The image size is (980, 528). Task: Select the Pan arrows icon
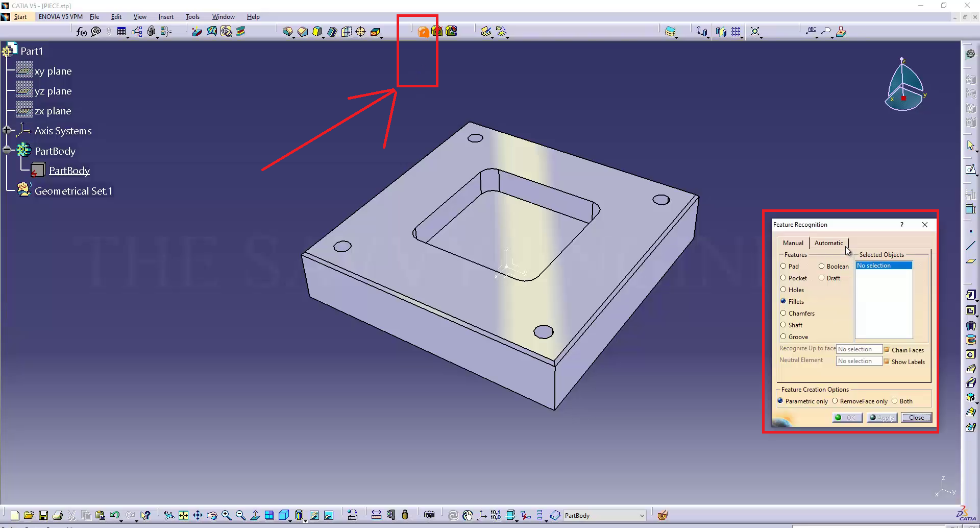[x=198, y=515]
